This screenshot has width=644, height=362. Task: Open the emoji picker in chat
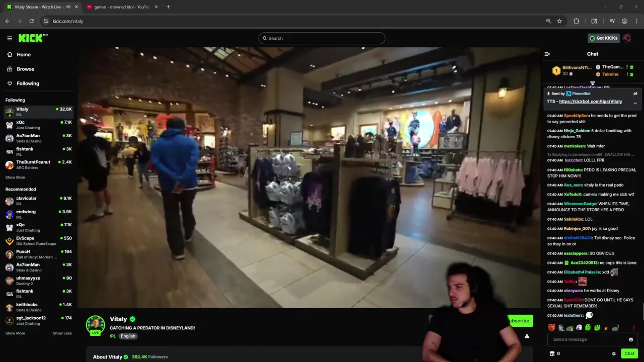pos(630,339)
